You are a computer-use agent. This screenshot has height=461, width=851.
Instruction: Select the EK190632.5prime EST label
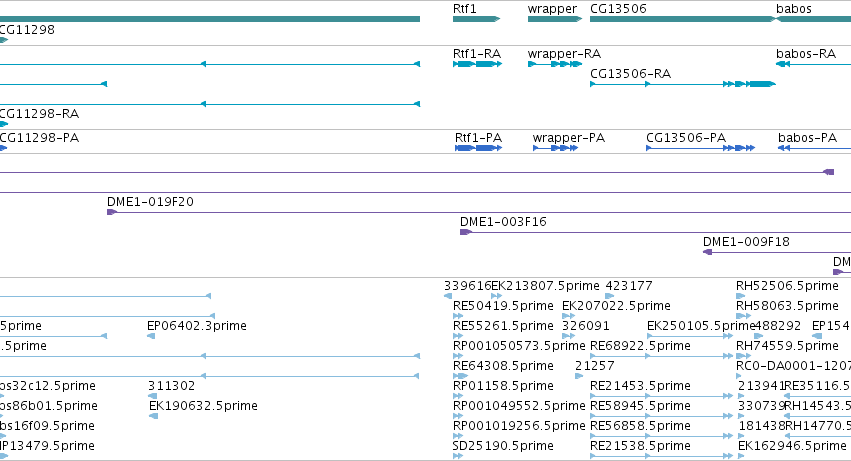point(203,406)
